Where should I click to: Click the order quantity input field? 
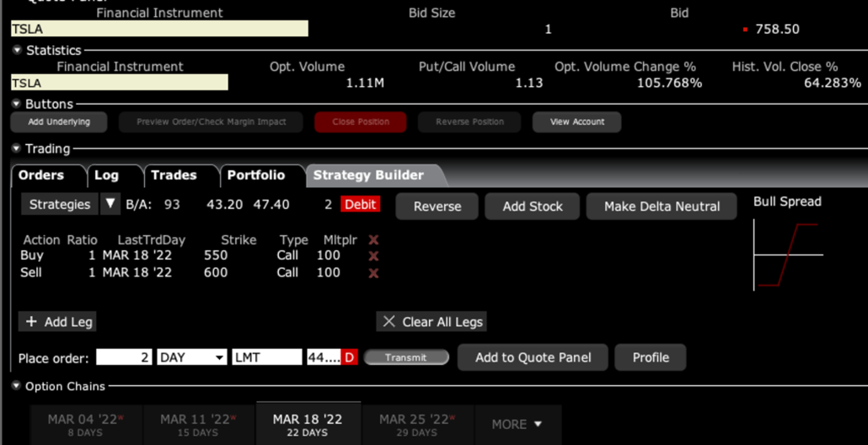tap(124, 357)
